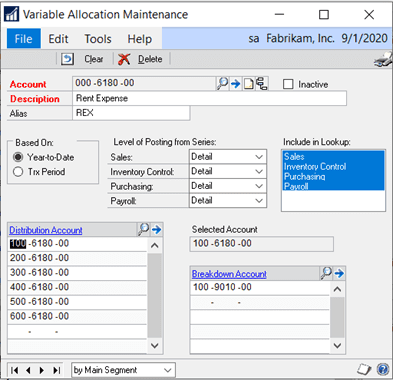Open Breakdown Account lookup magnifier
Screen dimensions: 393x380
326,273
